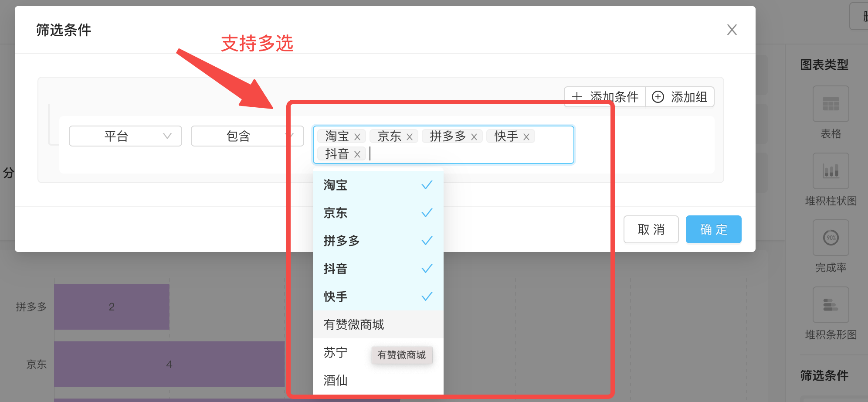This screenshot has width=868, height=402.
Task: Deselect 淘宝 in the dropdown list
Action: (x=378, y=185)
